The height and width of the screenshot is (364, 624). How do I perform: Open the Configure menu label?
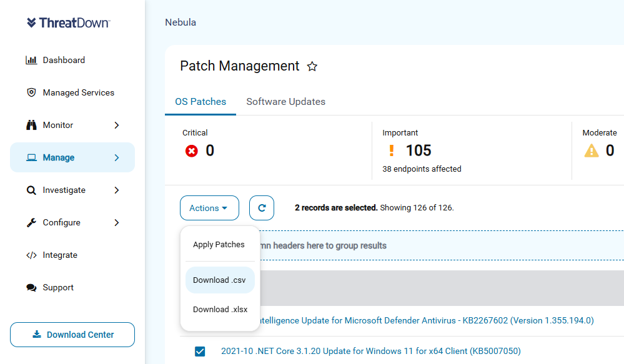click(x=62, y=223)
